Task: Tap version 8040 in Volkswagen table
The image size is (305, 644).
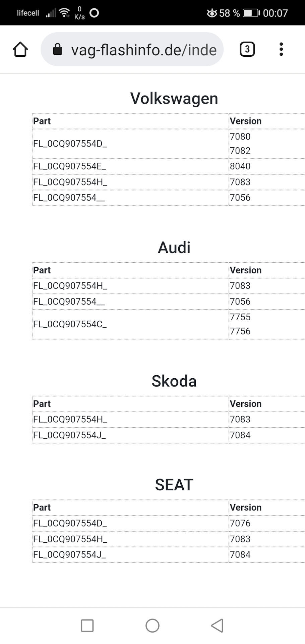Action: pos(240,166)
